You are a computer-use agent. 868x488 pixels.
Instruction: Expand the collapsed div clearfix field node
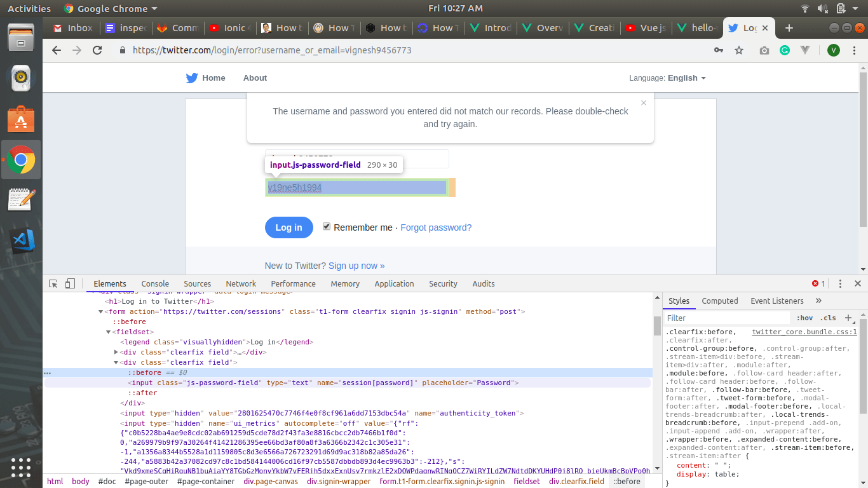[x=116, y=352]
